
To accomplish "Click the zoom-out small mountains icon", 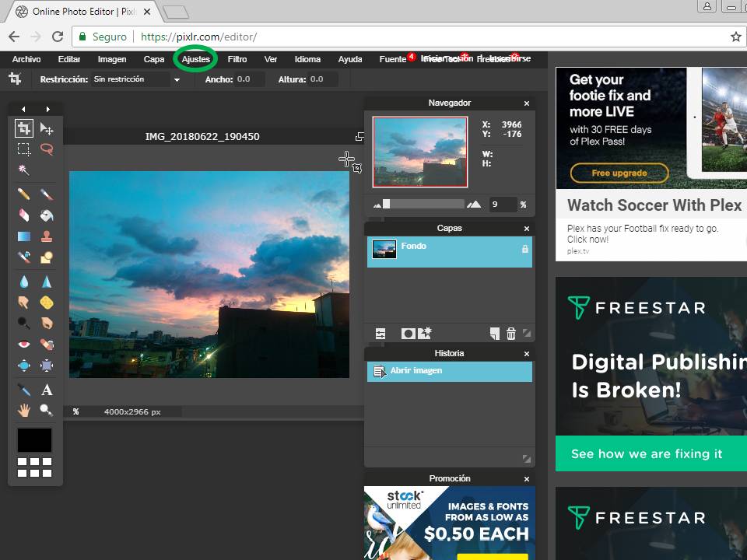I will (377, 205).
